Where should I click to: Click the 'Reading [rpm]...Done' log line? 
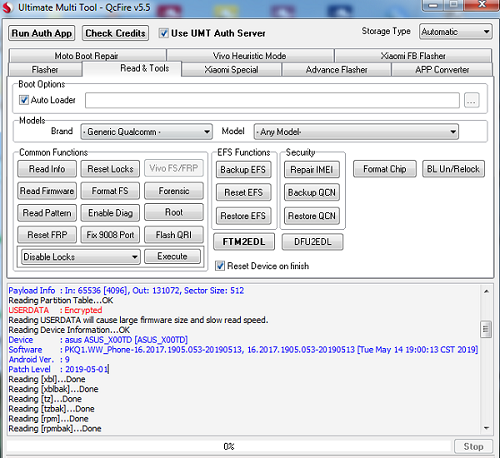tap(48, 419)
